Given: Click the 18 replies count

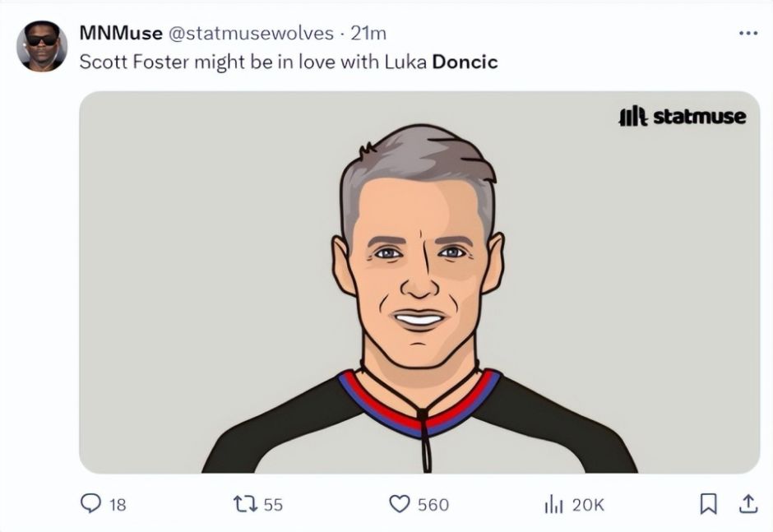Looking at the screenshot, I should (118, 505).
